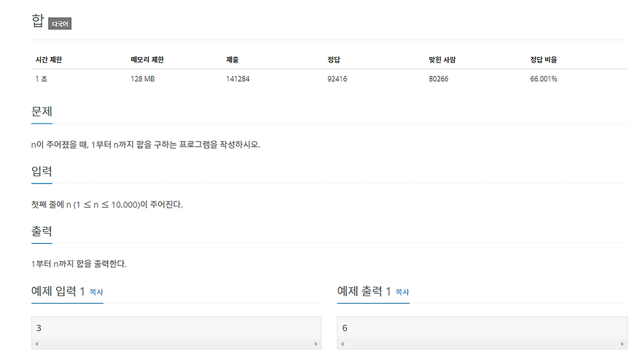The width and height of the screenshot is (644, 360).
Task: Click left scroll arrow of example output box
Action: pos(343,344)
